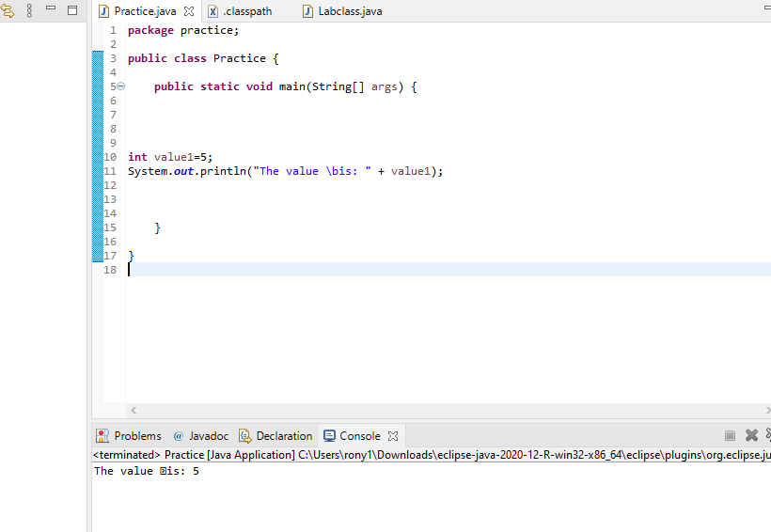
Task: Click the package keyword on line 1
Action: [x=150, y=30]
